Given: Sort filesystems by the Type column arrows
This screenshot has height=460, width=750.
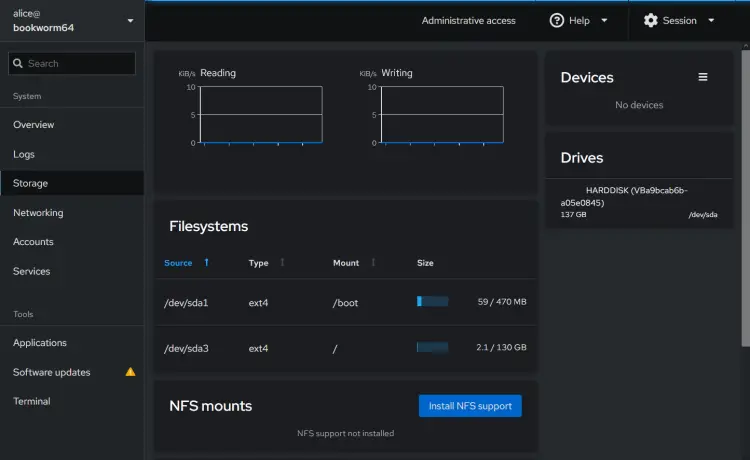Looking at the screenshot, I should (282, 263).
